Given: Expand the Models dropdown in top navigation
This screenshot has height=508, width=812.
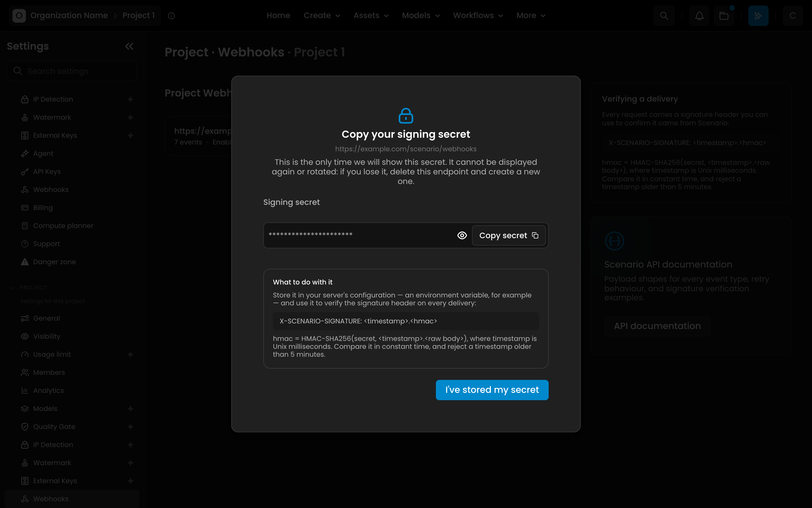Looking at the screenshot, I should pos(421,16).
